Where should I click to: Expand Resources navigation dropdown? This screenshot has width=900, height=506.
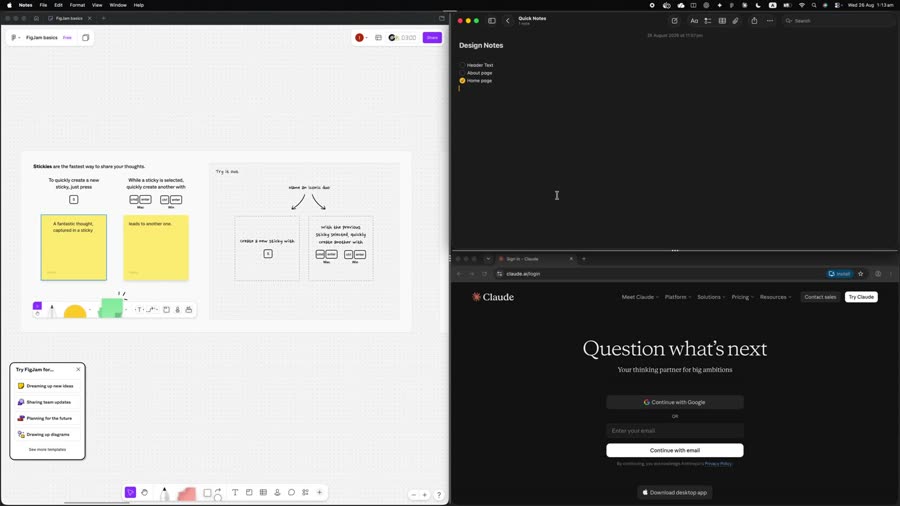775,297
